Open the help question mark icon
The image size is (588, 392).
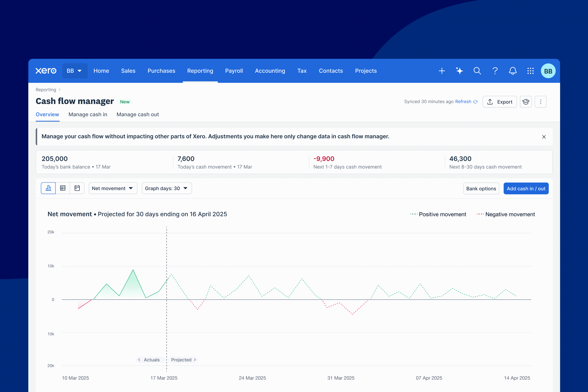(495, 71)
